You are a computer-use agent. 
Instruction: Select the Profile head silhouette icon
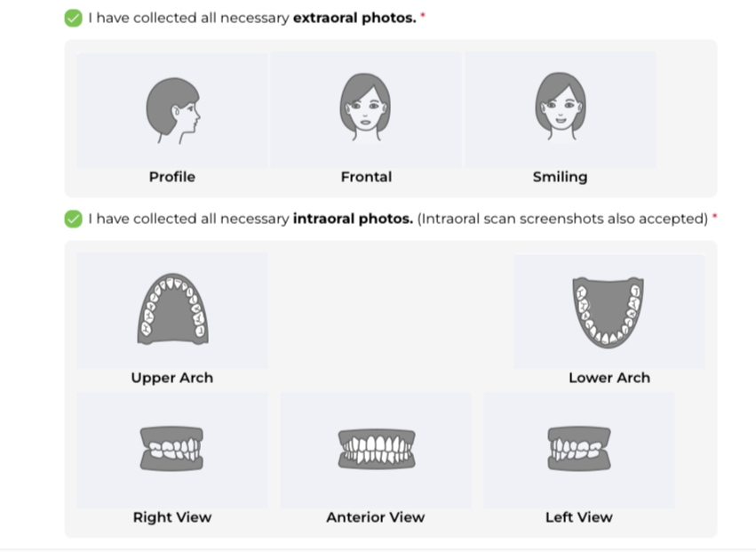tap(173, 111)
